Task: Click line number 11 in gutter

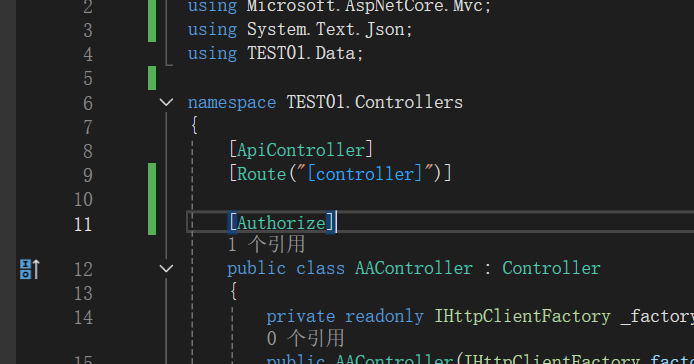Action: 83,225
